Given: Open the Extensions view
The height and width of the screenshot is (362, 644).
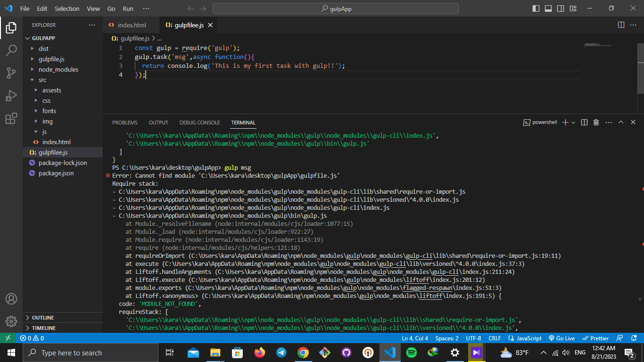Looking at the screenshot, I should pyautogui.click(x=11, y=118).
